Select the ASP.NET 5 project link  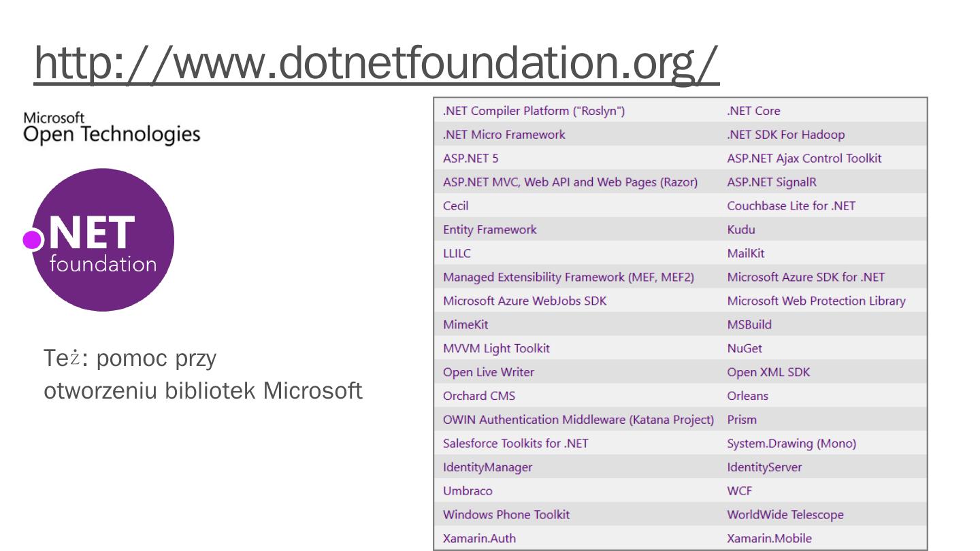point(465,158)
